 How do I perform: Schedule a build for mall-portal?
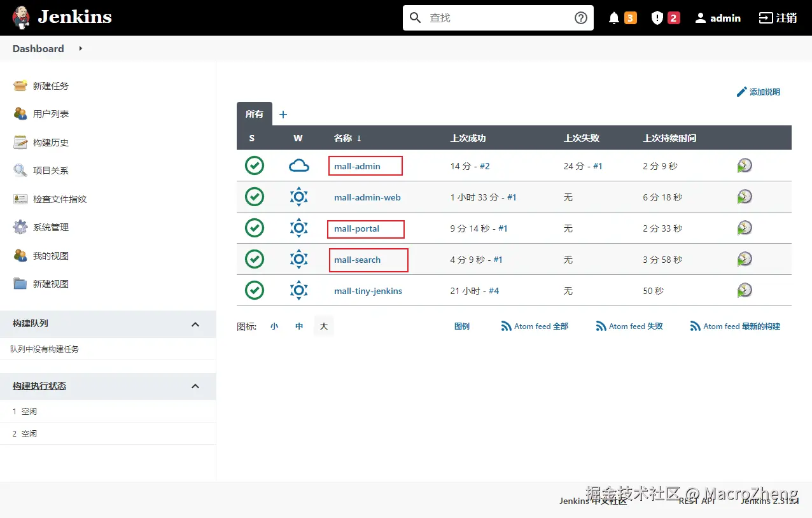point(745,228)
